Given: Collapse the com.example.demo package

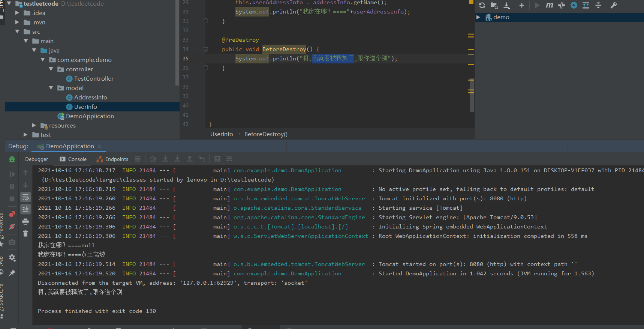Looking at the screenshot, I should pyautogui.click(x=42, y=60).
